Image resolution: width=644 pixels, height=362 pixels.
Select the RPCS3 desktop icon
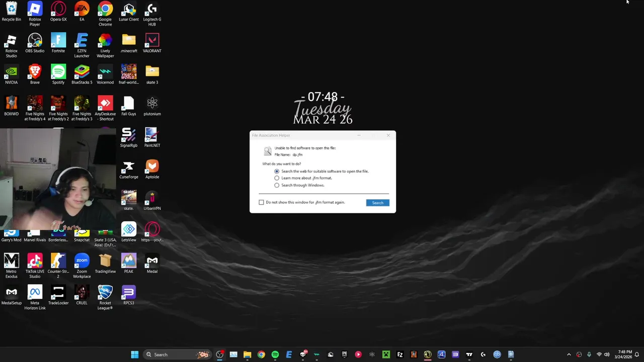pyautogui.click(x=129, y=296)
